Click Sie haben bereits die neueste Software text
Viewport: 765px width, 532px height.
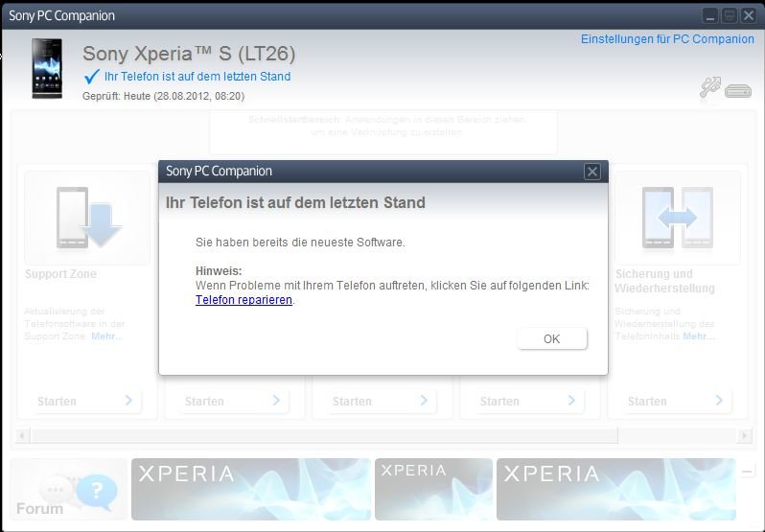pos(300,243)
